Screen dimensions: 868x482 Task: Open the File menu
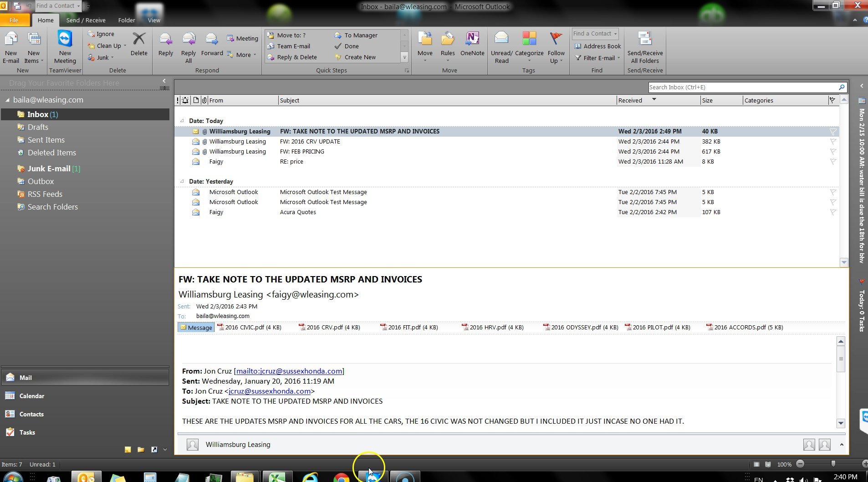coord(14,20)
